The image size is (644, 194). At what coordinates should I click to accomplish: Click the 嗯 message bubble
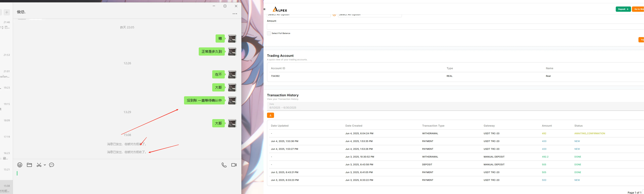(220, 38)
